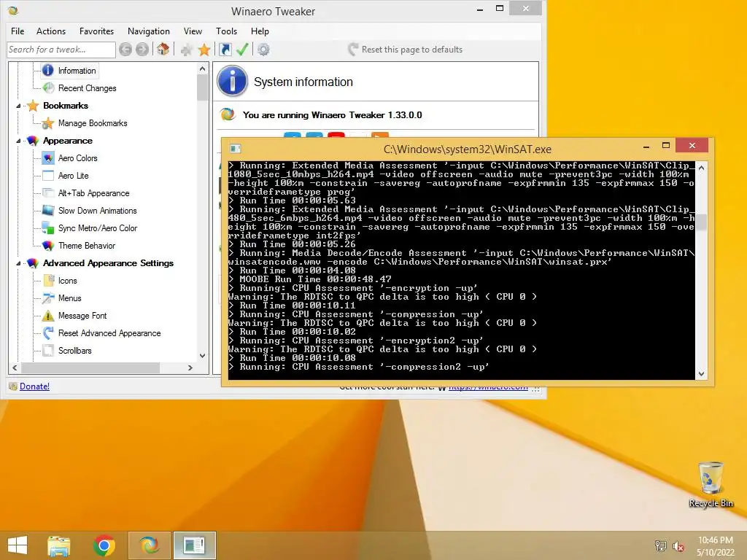
Task: Click the Search for a tweak field
Action: 61,50
